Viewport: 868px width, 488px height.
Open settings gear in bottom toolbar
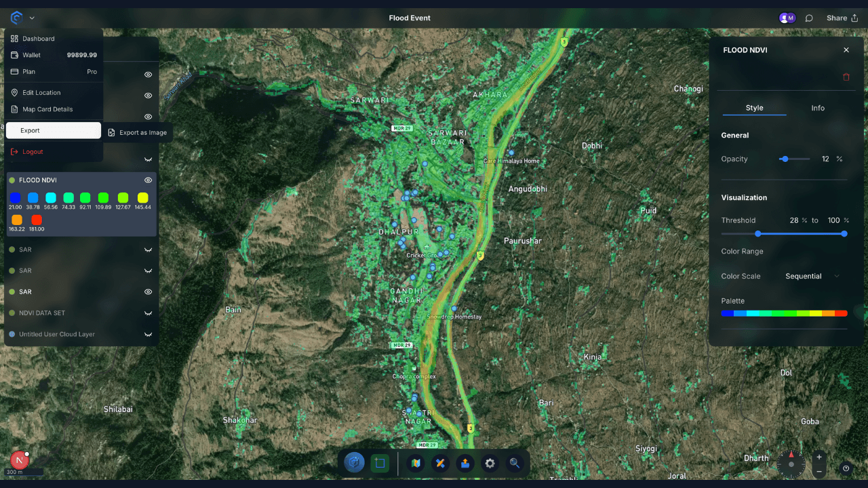click(490, 464)
